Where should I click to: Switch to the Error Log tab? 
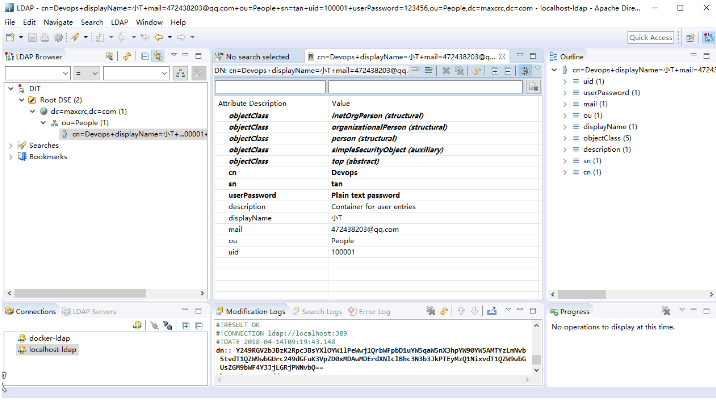pyautogui.click(x=369, y=311)
